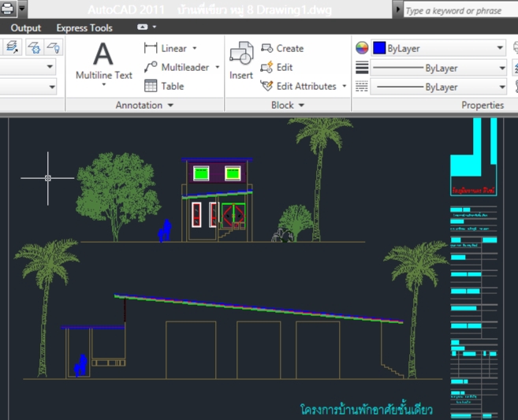Click the red double door of the house

(233, 215)
